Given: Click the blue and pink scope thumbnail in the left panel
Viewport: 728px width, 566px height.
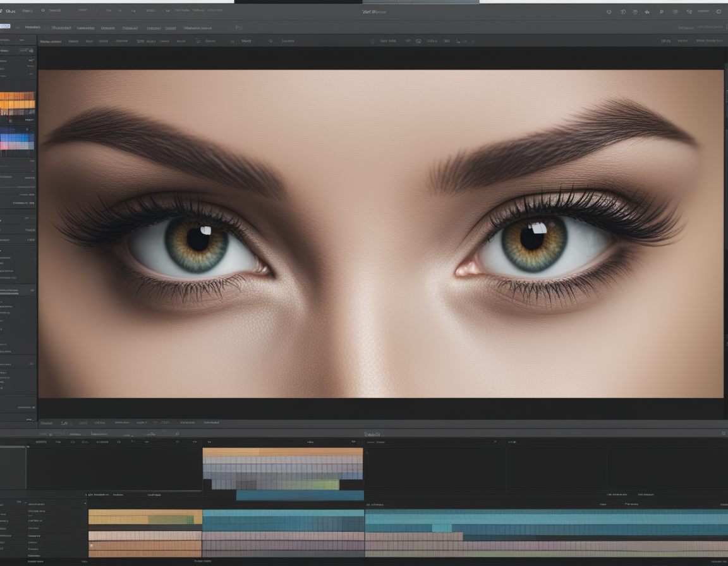Looking at the screenshot, I should tap(17, 141).
